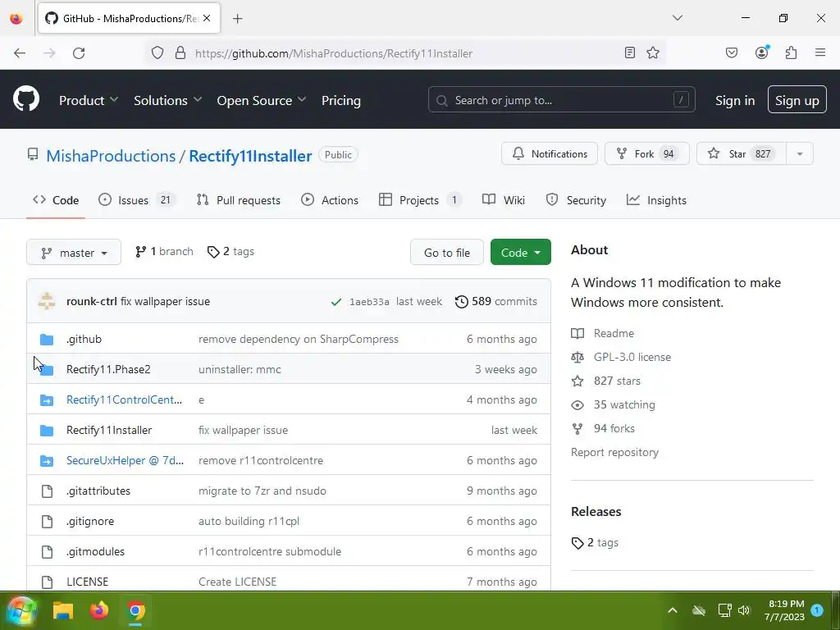Bookmark this page with star icon
This screenshot has height=630, width=840.
pos(652,52)
